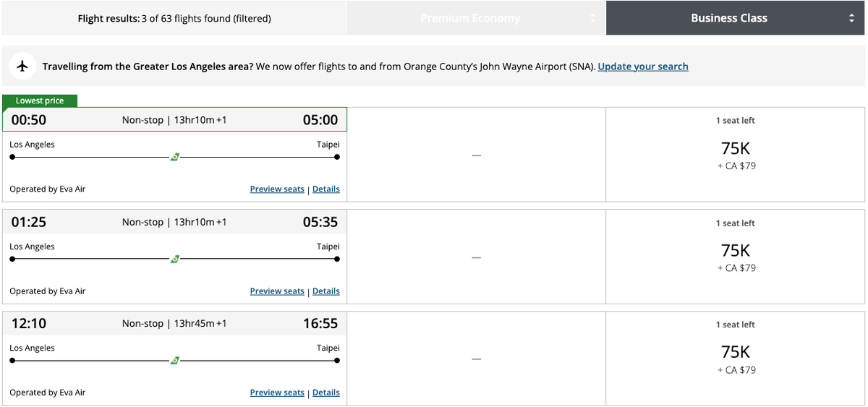Click the Eva Air logo on the 00:50 flight
The width and height of the screenshot is (868, 407).
pyautogui.click(x=174, y=157)
